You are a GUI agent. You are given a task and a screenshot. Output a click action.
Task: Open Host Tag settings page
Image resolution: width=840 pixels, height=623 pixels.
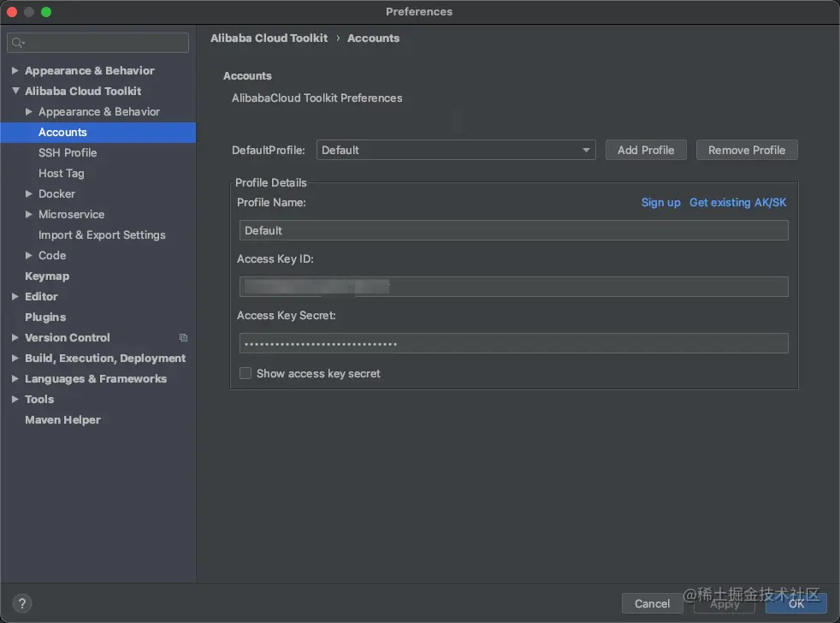61,173
